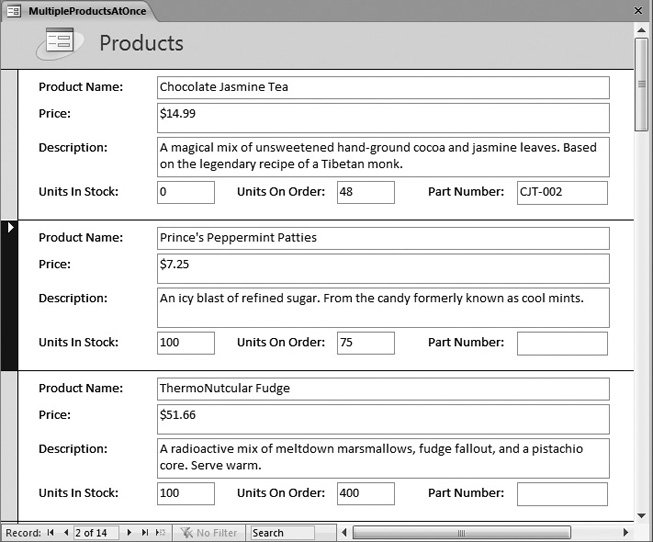This screenshot has height=542, width=653.
Task: Click the current record number box
Action: 97,533
